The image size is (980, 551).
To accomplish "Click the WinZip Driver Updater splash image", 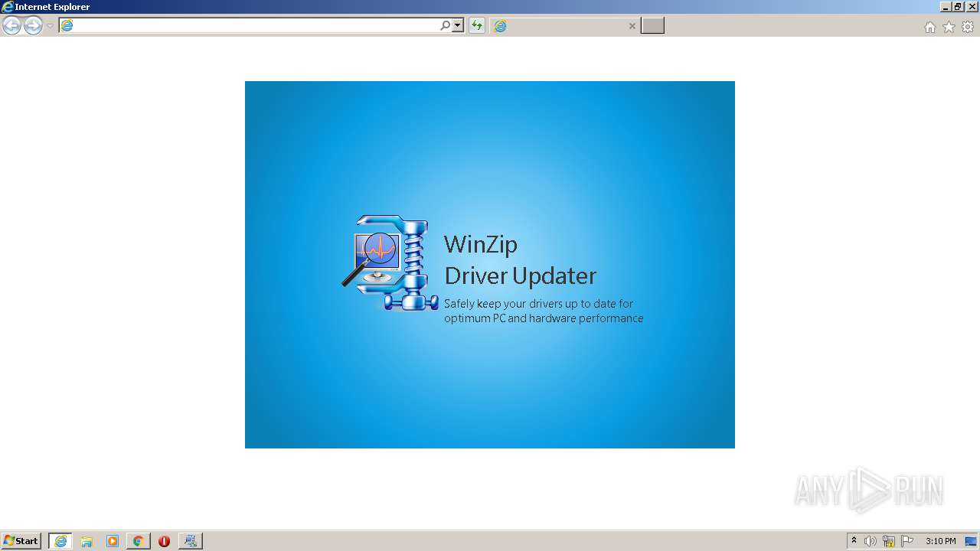I will pos(490,265).
